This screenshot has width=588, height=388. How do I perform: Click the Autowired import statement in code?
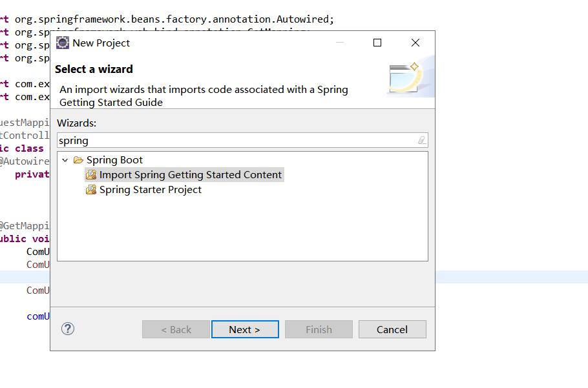click(x=168, y=19)
